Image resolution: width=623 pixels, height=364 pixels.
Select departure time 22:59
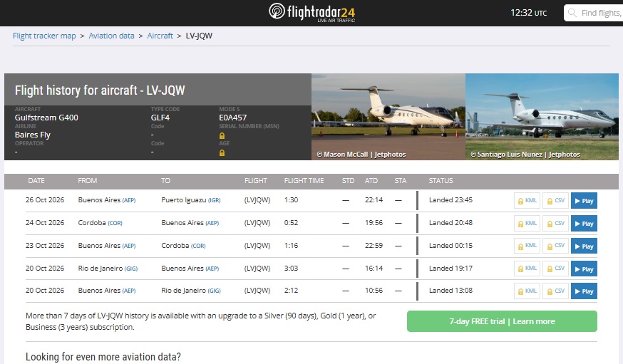(x=374, y=246)
